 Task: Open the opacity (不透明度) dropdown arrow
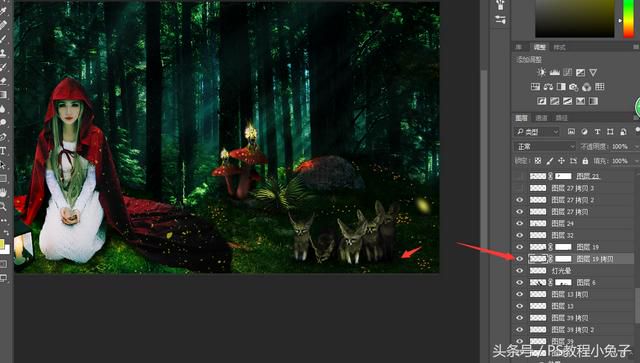636,146
